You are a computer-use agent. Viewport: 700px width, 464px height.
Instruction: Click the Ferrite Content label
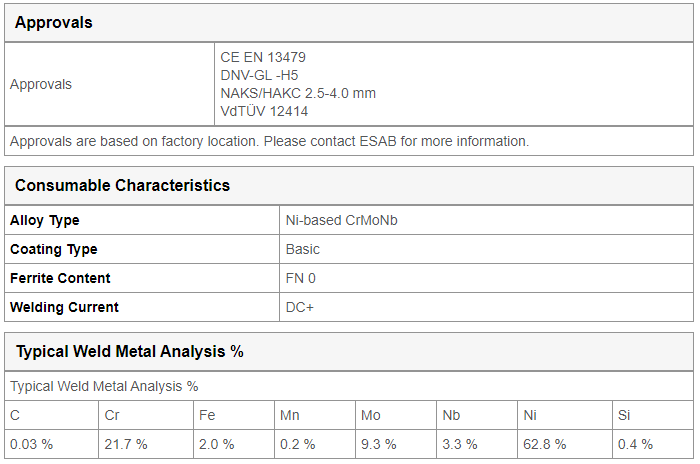point(60,278)
